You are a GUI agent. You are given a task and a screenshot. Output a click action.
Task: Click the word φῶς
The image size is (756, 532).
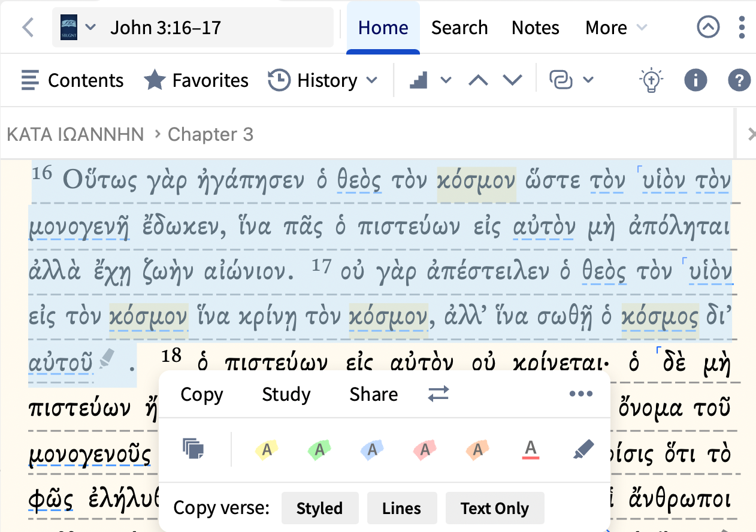click(51, 501)
